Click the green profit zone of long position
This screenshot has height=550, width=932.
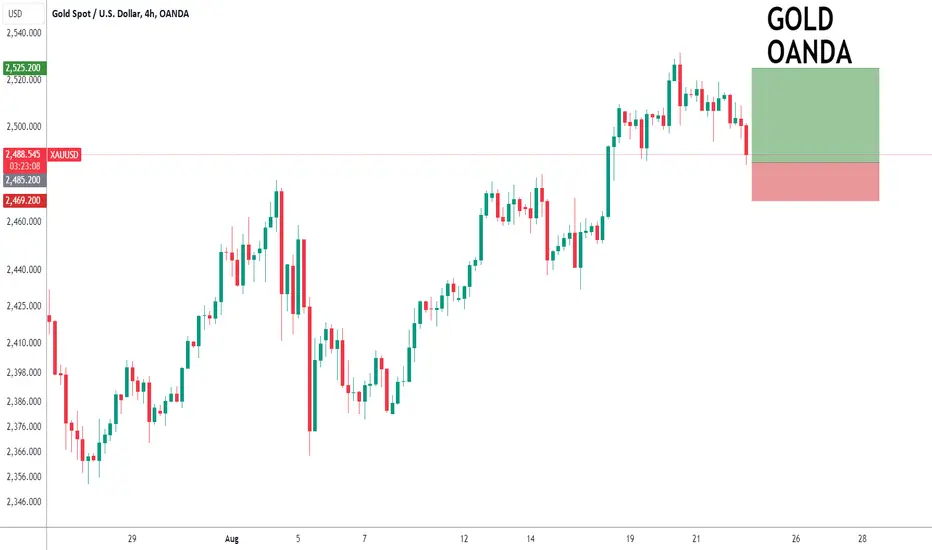[x=815, y=115]
